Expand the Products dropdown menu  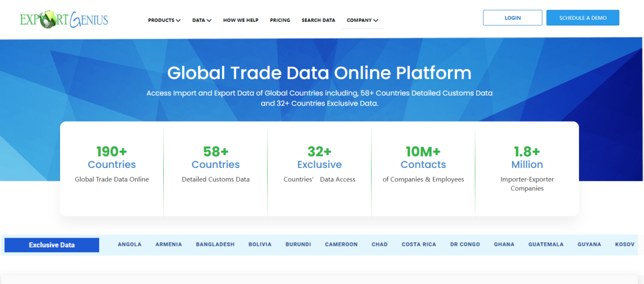(164, 20)
